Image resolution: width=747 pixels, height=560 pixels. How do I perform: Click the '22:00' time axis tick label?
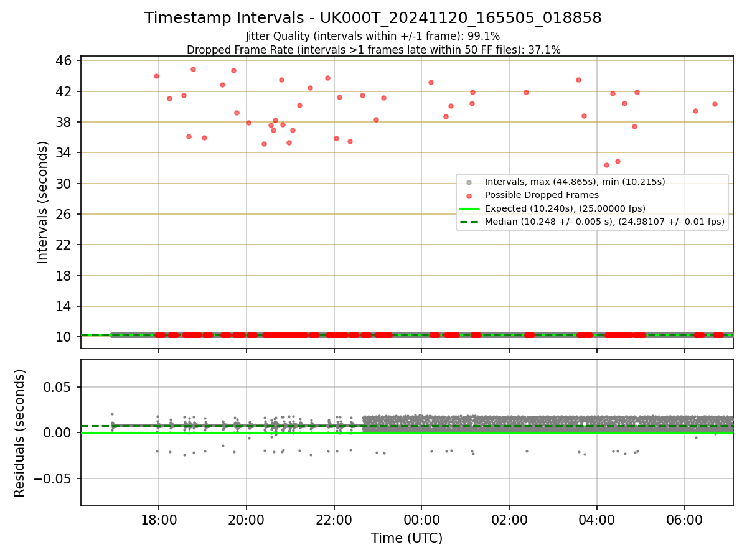pos(334,520)
